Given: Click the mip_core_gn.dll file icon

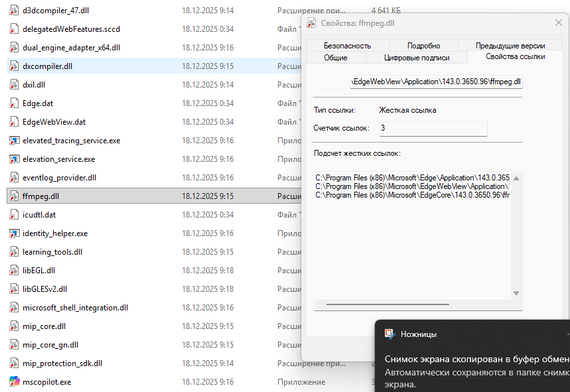Looking at the screenshot, I should (x=14, y=345).
